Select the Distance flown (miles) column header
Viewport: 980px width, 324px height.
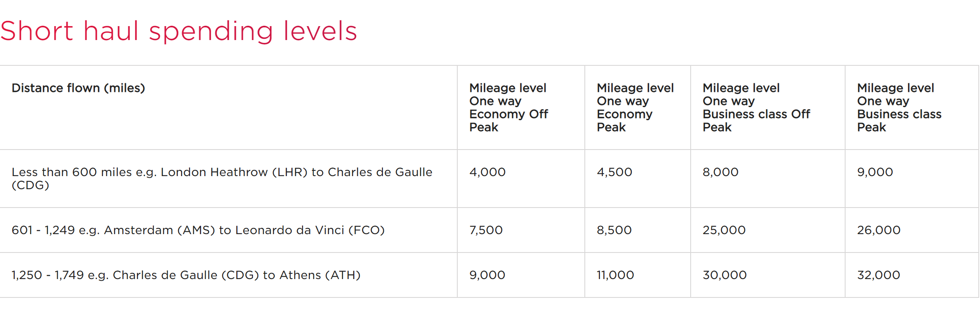[78, 88]
